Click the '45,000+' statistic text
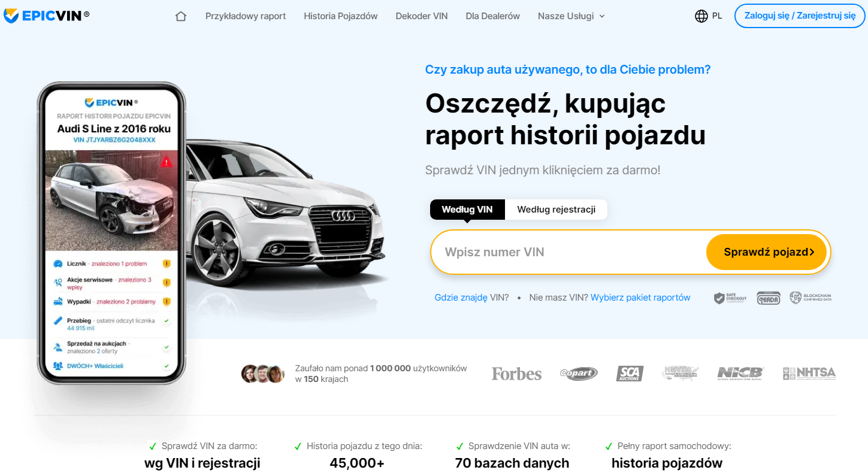 pyautogui.click(x=357, y=463)
